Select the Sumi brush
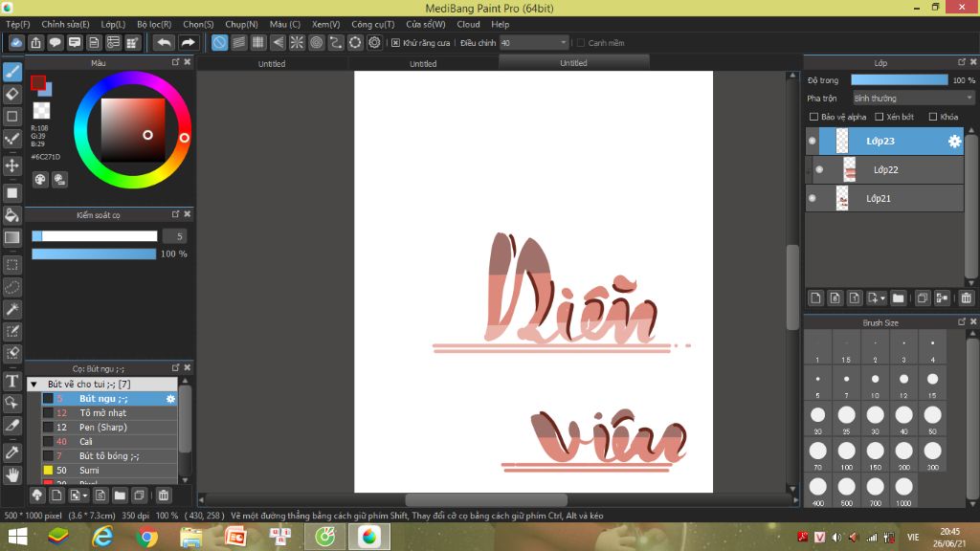 [110, 471]
